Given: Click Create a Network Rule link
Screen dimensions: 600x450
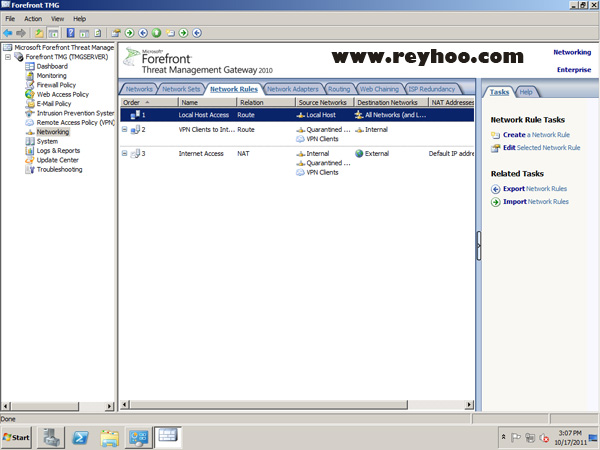Looking at the screenshot, I should [536, 135].
